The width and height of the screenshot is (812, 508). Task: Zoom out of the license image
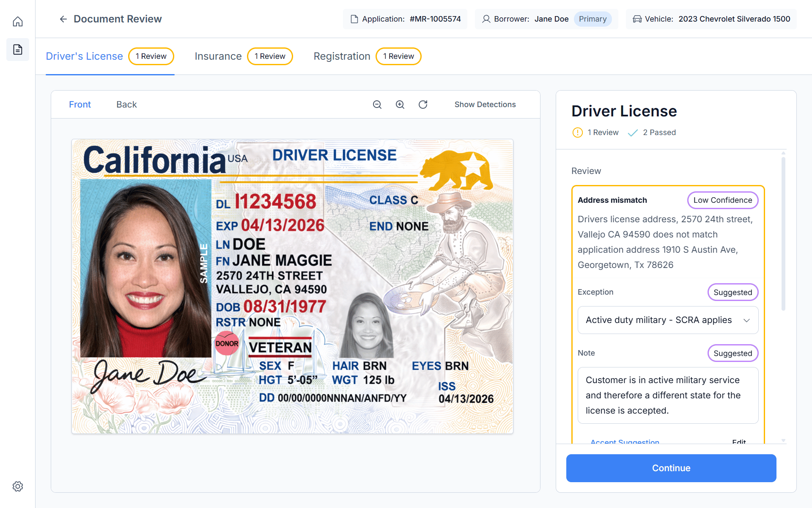377,105
